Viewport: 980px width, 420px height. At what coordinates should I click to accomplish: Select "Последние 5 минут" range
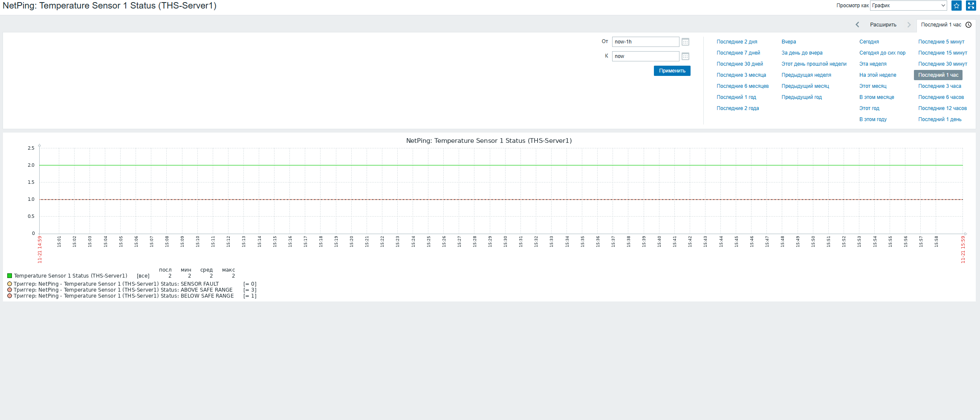pyautogui.click(x=941, y=42)
